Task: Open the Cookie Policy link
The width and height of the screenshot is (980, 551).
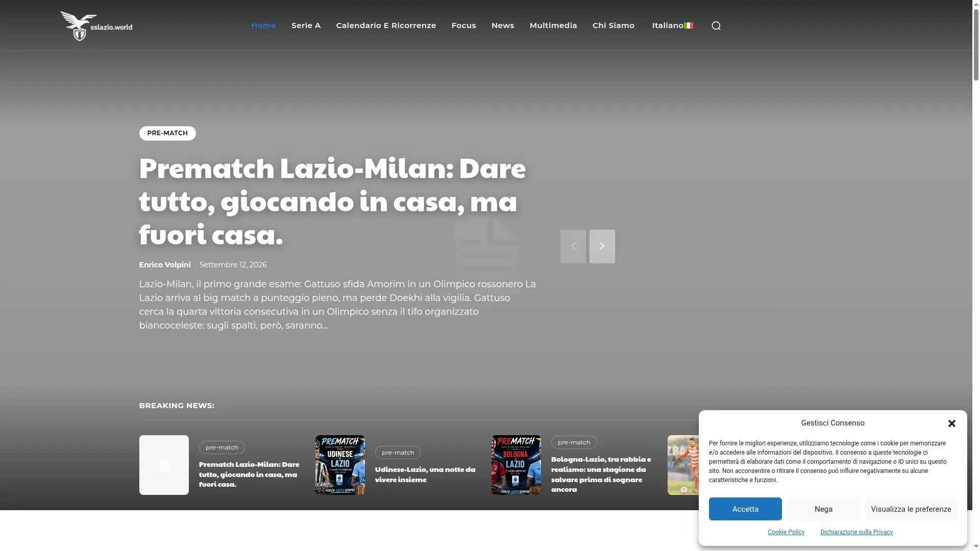Action: pos(786,532)
